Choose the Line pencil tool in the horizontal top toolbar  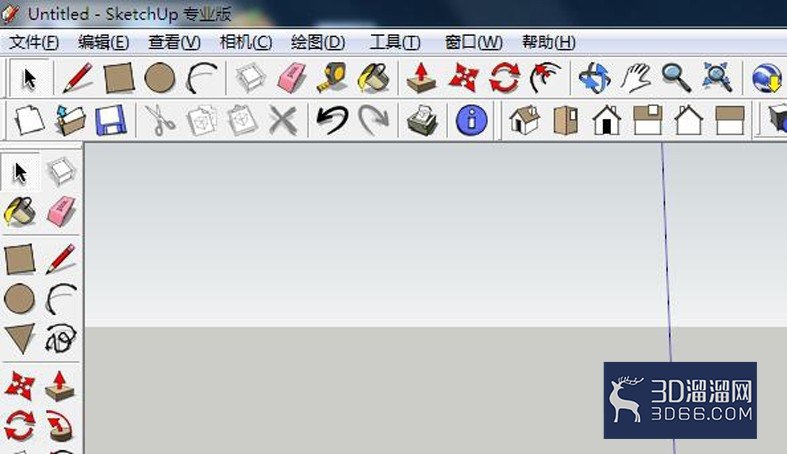77,78
